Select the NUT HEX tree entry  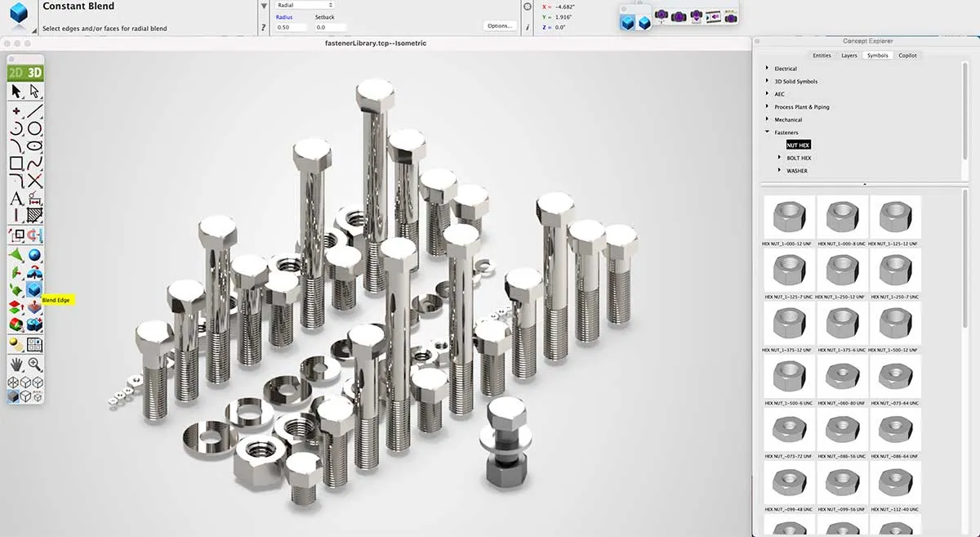(x=800, y=144)
